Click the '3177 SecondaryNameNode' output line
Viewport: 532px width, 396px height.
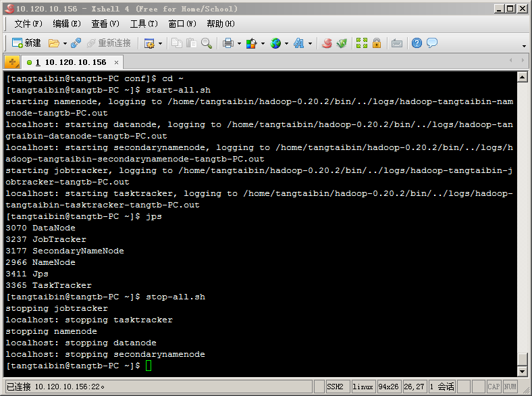tap(65, 251)
